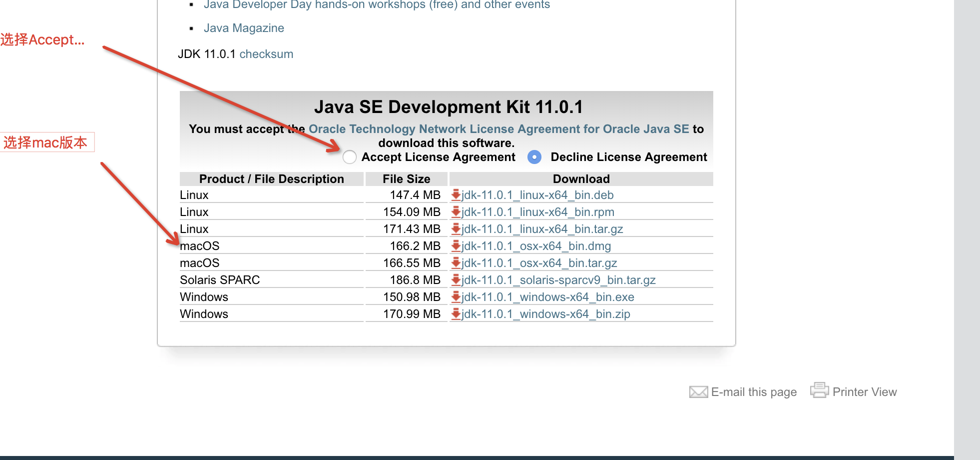This screenshot has height=460, width=980.
Task: Click the 150.98 MB file size cell
Action: click(x=407, y=297)
